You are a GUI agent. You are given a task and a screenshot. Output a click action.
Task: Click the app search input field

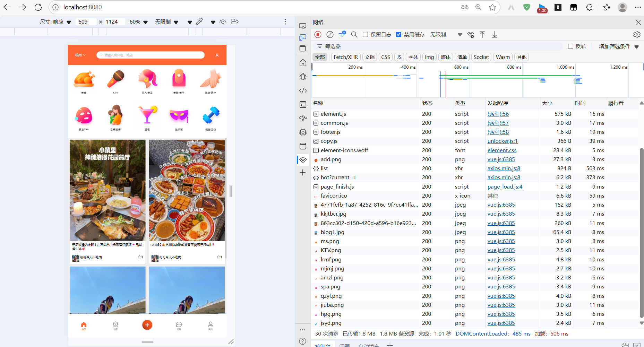click(x=151, y=55)
